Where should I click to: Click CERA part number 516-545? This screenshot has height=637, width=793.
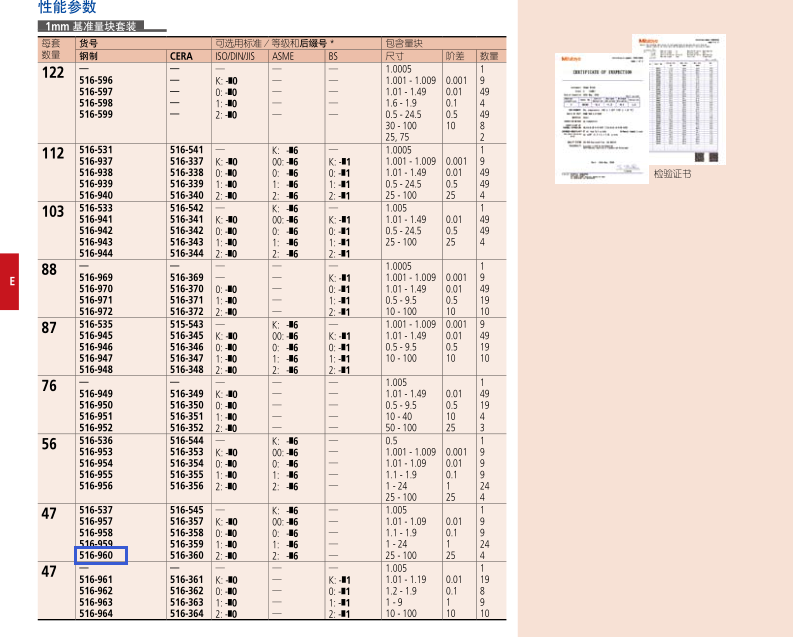tap(187, 510)
